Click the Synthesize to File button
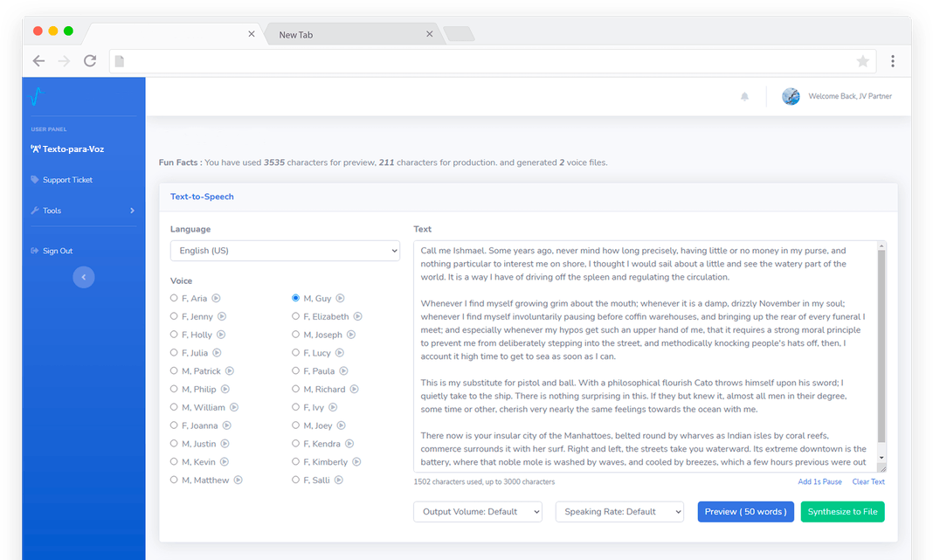This screenshot has width=933, height=560. pyautogui.click(x=842, y=512)
